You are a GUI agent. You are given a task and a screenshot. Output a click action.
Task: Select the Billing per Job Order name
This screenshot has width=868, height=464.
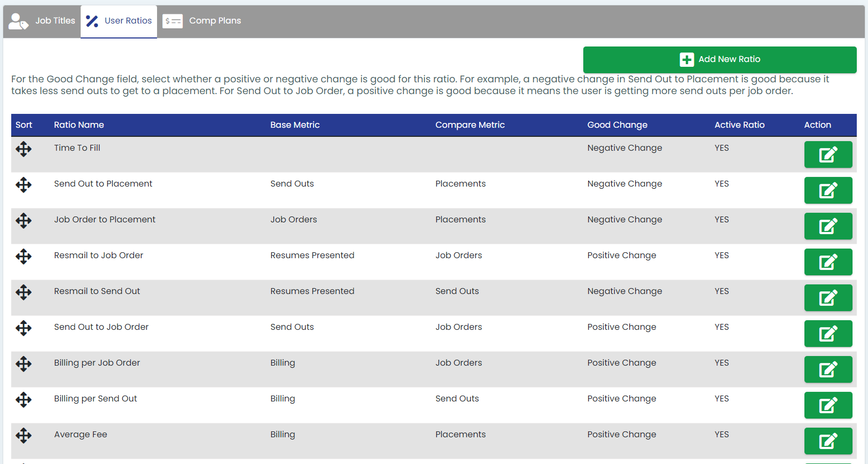click(x=97, y=363)
